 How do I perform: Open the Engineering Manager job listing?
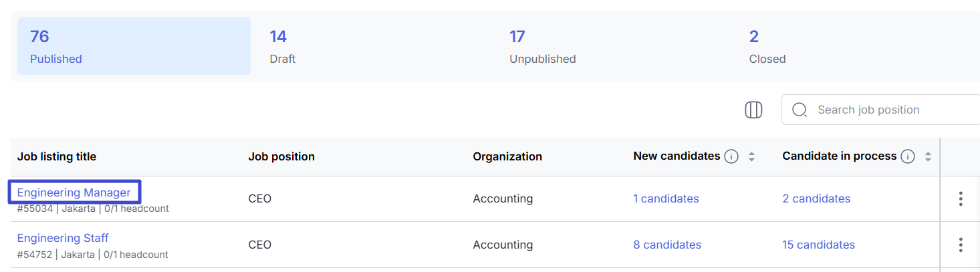[74, 192]
